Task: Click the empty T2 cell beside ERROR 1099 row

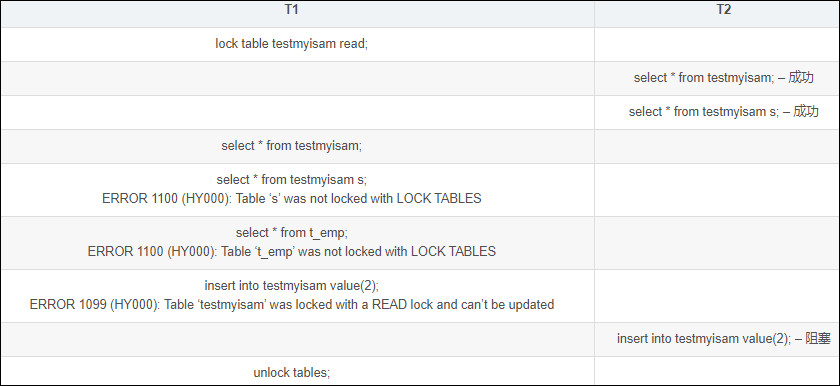Action: [717, 296]
